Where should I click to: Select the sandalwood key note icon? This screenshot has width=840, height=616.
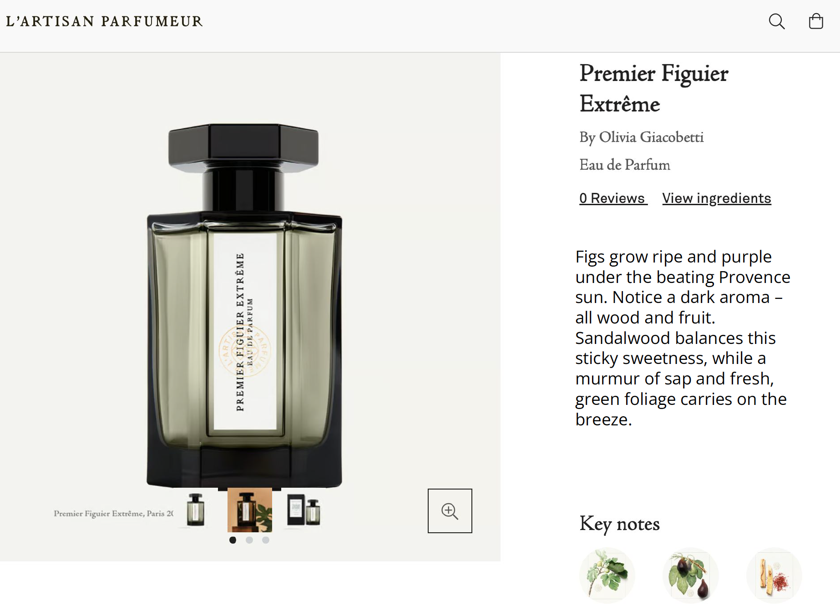[x=774, y=576]
